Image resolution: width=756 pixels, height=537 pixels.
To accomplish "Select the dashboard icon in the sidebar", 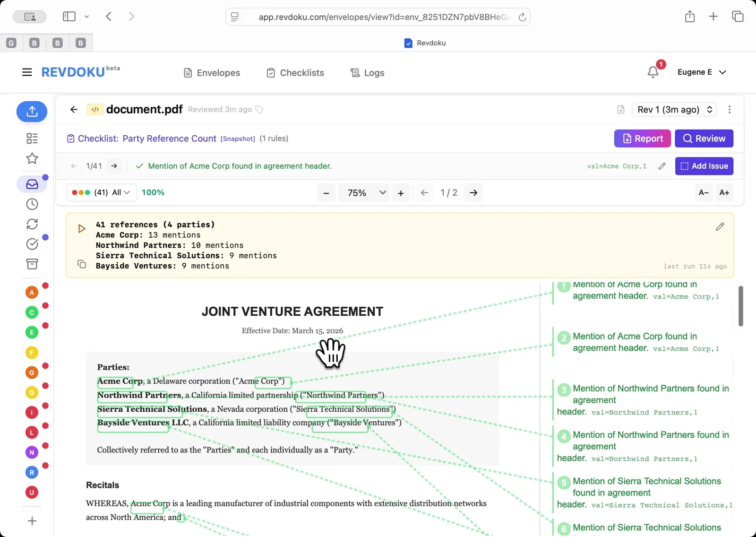I will [32, 139].
